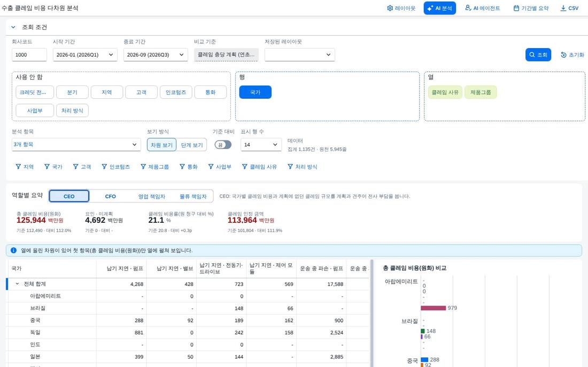Screen dimensions: 588x367
Task: Toggle the 기준 대비 switch
Action: (x=223, y=145)
